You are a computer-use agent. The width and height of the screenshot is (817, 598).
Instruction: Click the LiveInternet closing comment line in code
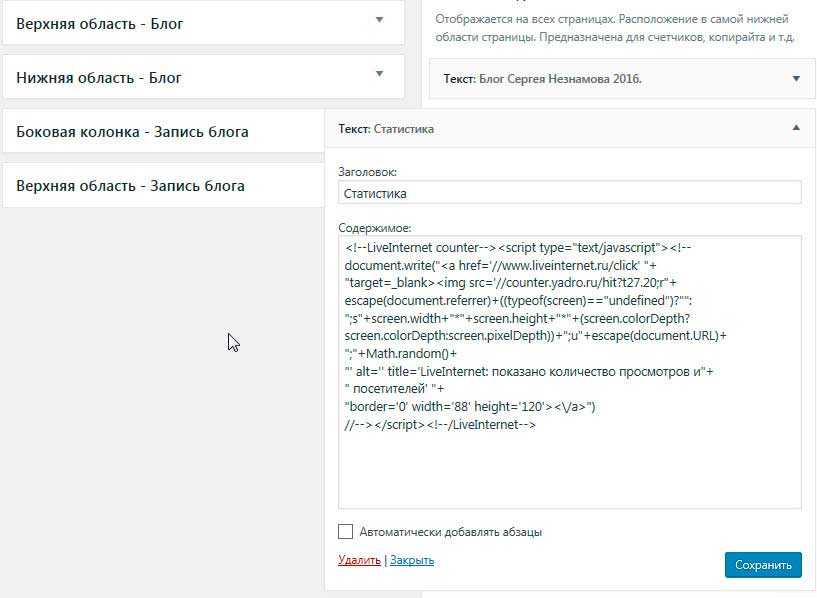click(440, 425)
